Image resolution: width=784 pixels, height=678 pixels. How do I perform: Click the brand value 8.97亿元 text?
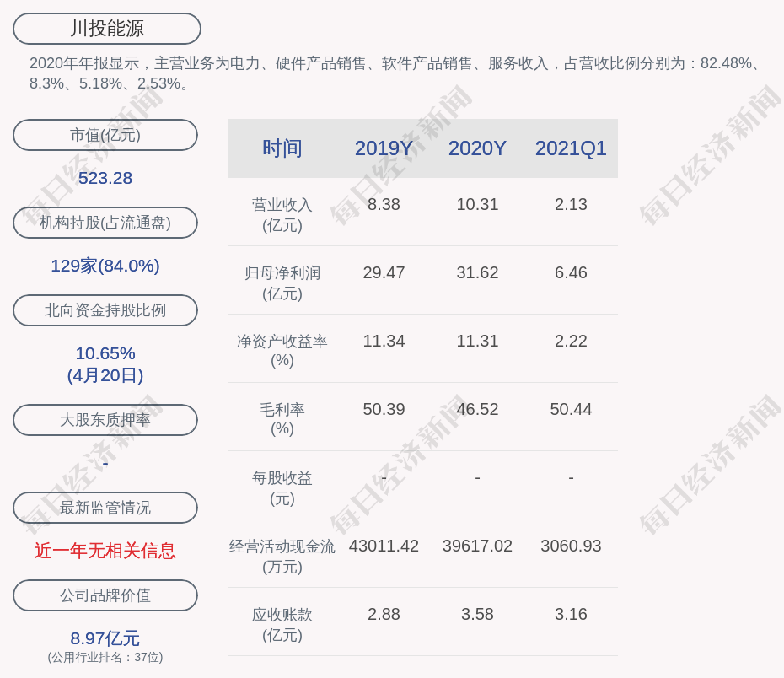(105, 638)
